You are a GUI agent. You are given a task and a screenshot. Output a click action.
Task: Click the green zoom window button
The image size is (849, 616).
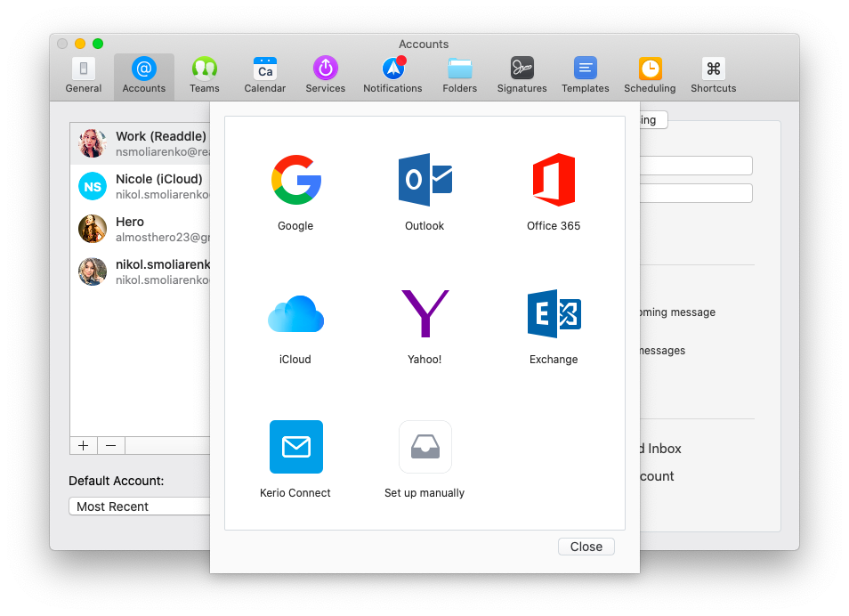click(98, 44)
